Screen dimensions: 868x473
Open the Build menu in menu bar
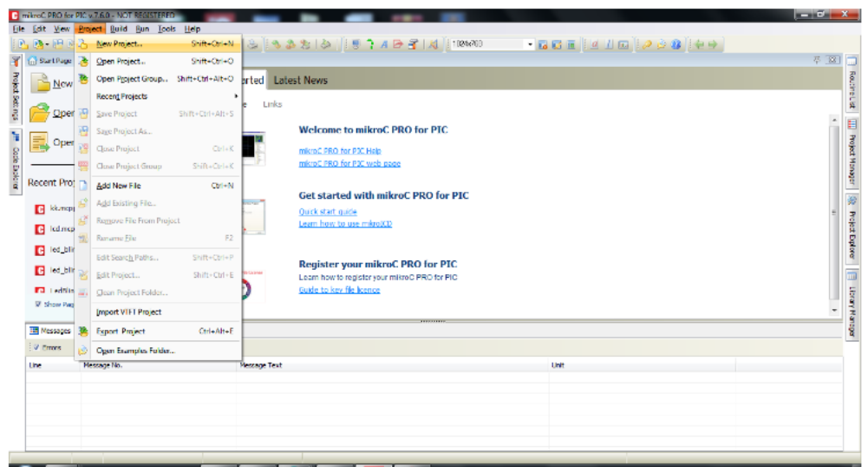click(x=118, y=29)
